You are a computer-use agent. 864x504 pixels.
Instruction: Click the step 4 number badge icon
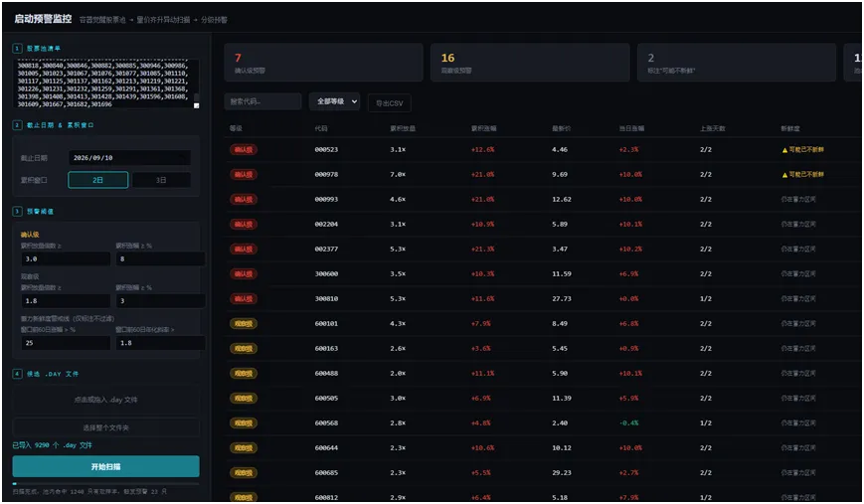(17, 374)
